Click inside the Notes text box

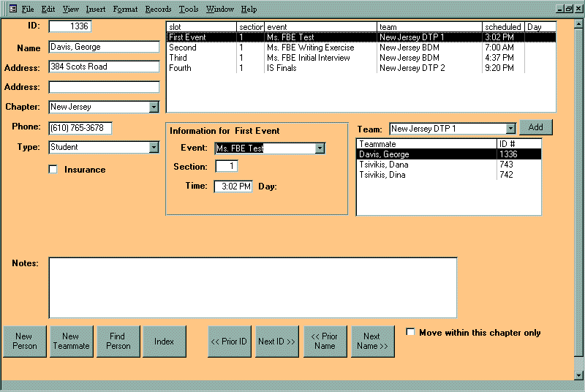(252, 287)
